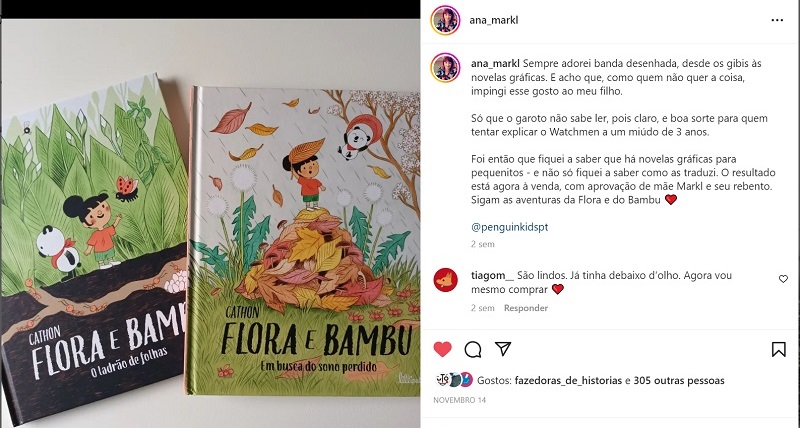Click ana_markl avatar beside the caption
Screen dimensions: 800x428
(x=445, y=67)
